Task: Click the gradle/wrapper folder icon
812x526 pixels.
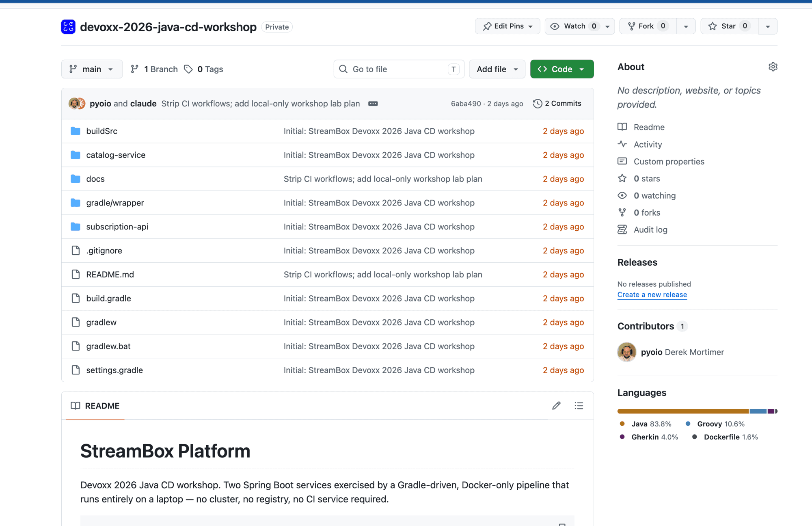Action: [x=76, y=203]
